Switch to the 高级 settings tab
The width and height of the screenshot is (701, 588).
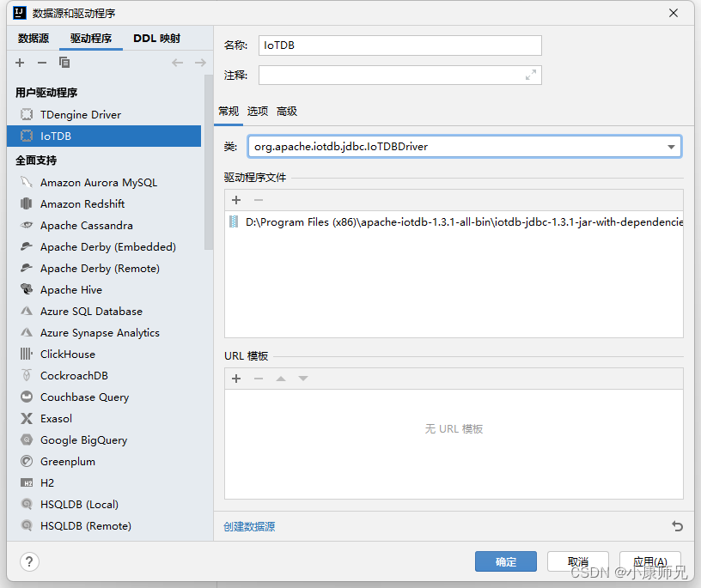coord(286,111)
